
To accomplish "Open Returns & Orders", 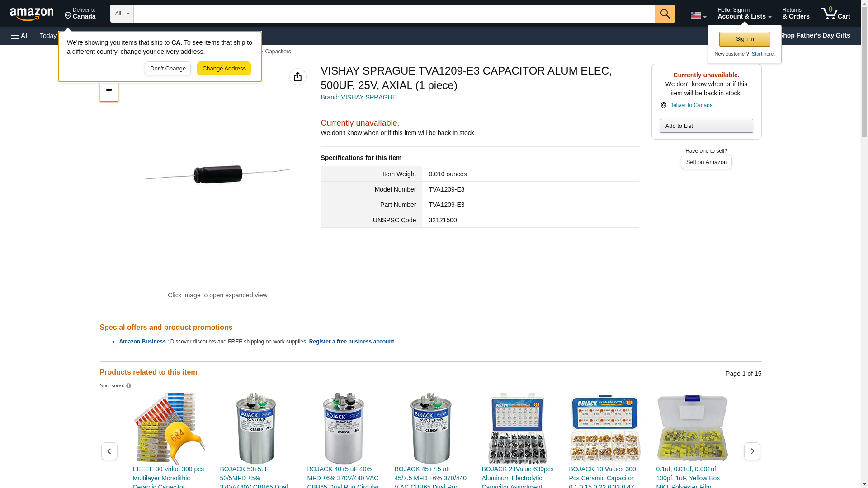I will [796, 14].
